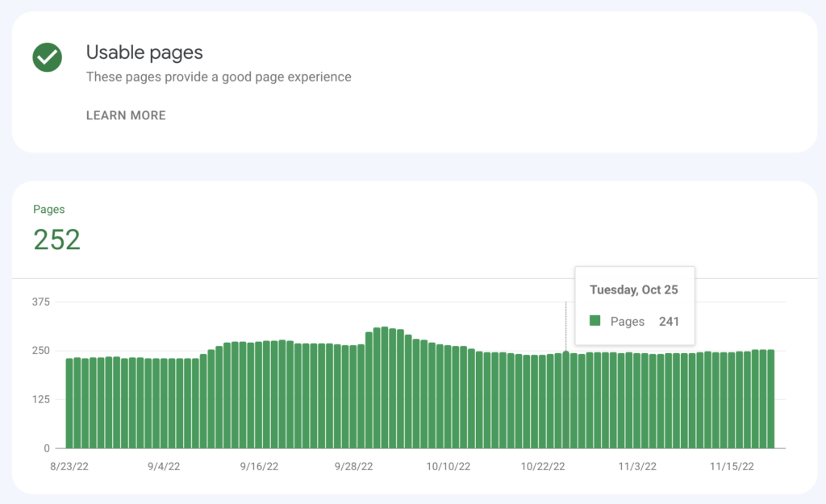The image size is (826, 504).
Task: Click the 11/3/22 date label
Action: [x=637, y=467]
